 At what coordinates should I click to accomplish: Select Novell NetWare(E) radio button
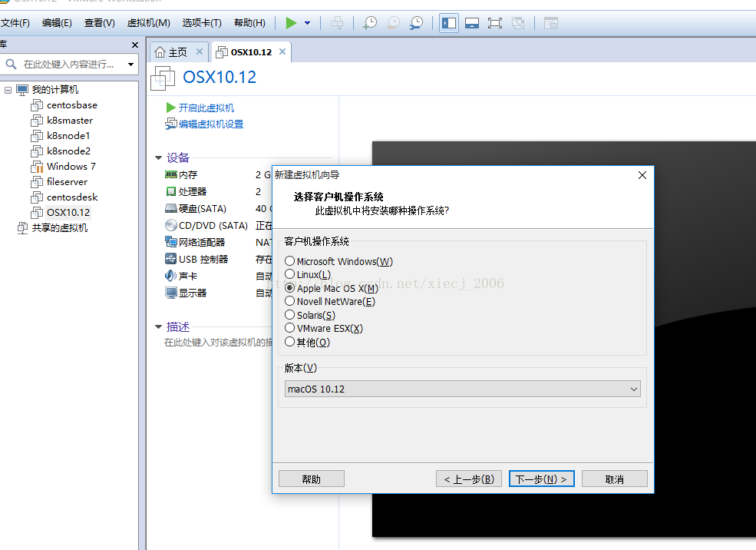290,301
